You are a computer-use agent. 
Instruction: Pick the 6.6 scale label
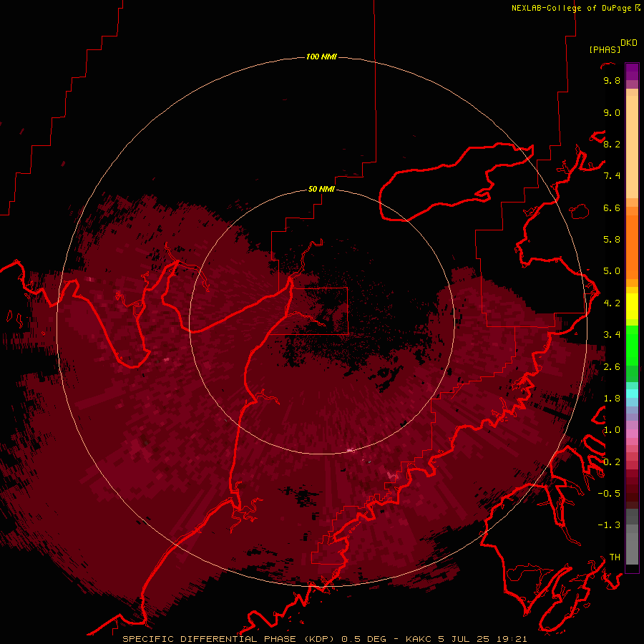point(612,208)
